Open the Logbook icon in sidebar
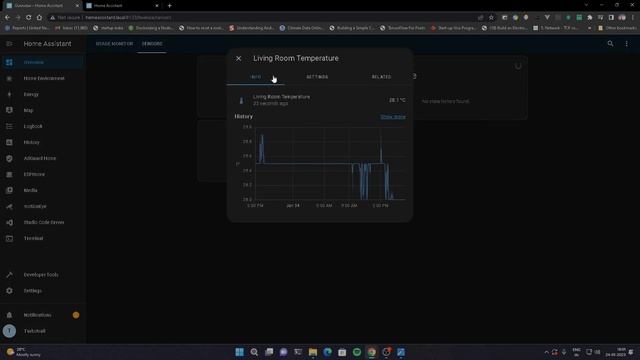Viewport: 640px width, 360px height. (x=9, y=126)
